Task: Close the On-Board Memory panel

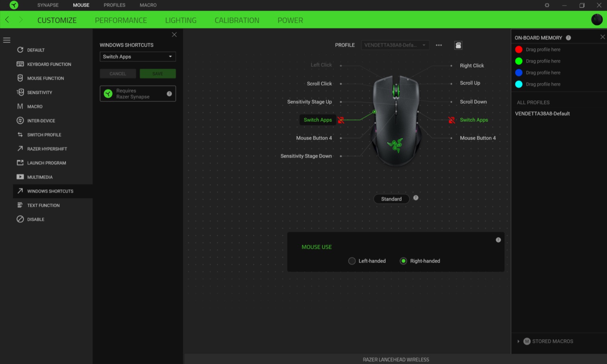Action: tap(602, 37)
